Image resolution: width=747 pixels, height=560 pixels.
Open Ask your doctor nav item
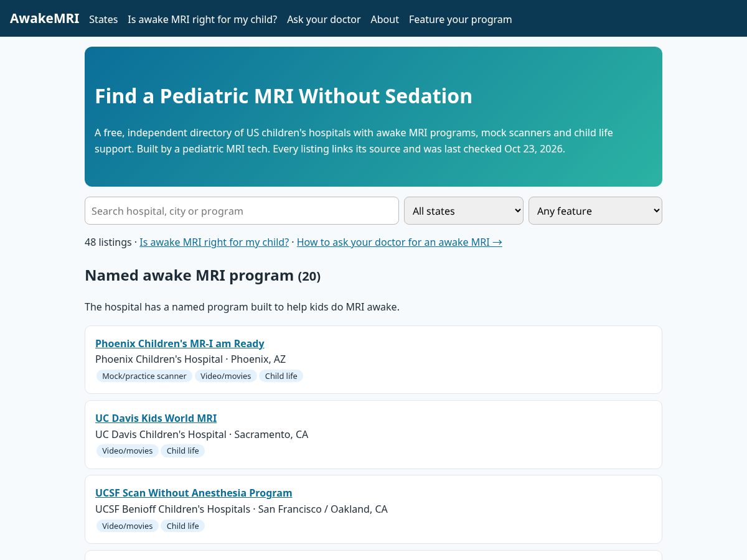coord(324,19)
